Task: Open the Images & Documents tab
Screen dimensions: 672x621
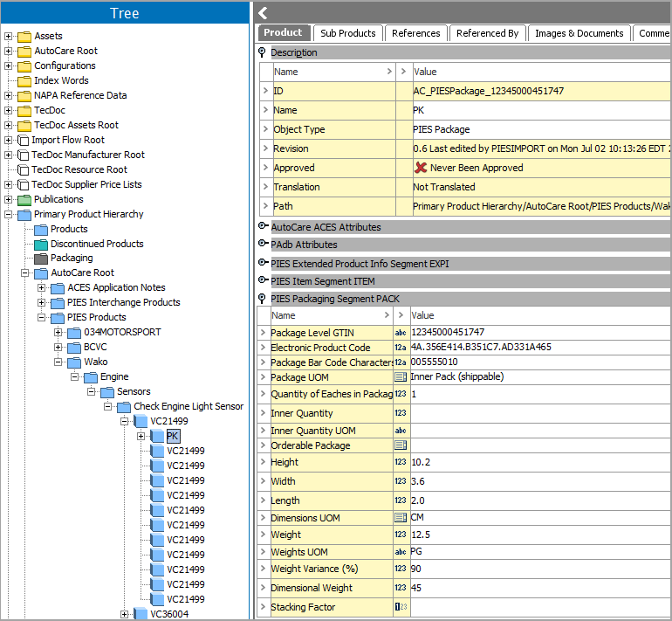Action: click(x=579, y=33)
